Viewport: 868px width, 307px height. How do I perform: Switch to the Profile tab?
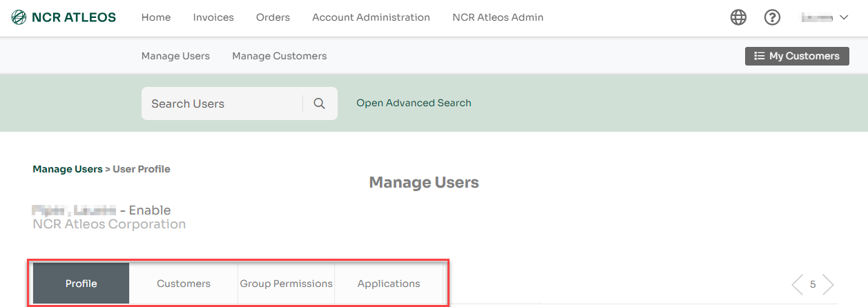point(81,284)
